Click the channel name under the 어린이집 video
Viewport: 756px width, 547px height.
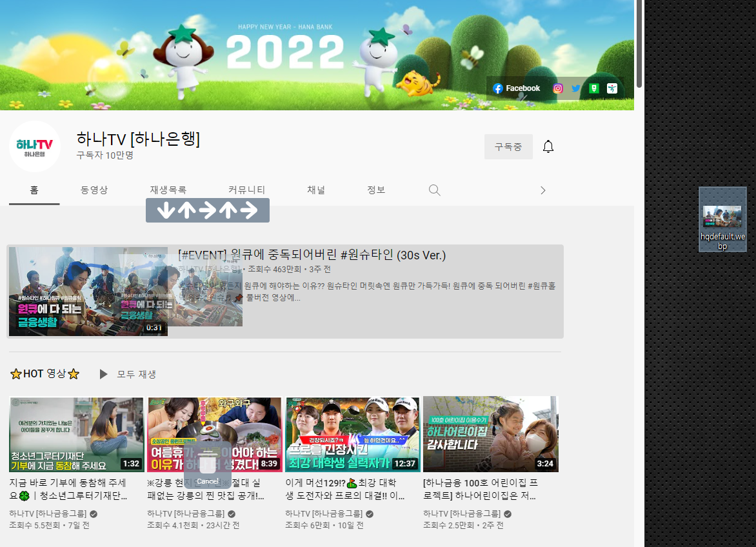(x=462, y=513)
